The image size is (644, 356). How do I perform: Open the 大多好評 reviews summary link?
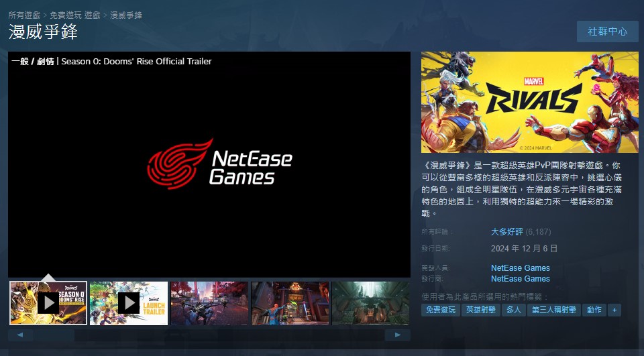pyautogui.click(x=507, y=231)
